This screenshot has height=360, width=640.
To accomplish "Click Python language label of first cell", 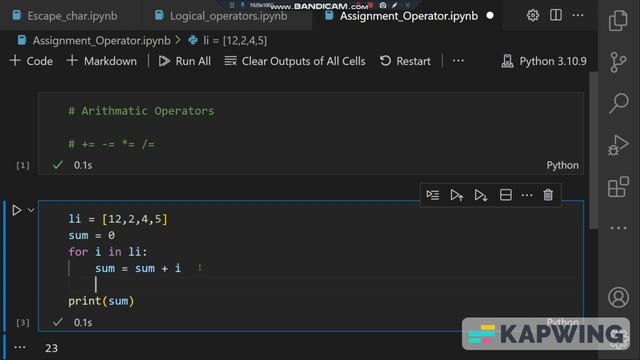I will (562, 165).
